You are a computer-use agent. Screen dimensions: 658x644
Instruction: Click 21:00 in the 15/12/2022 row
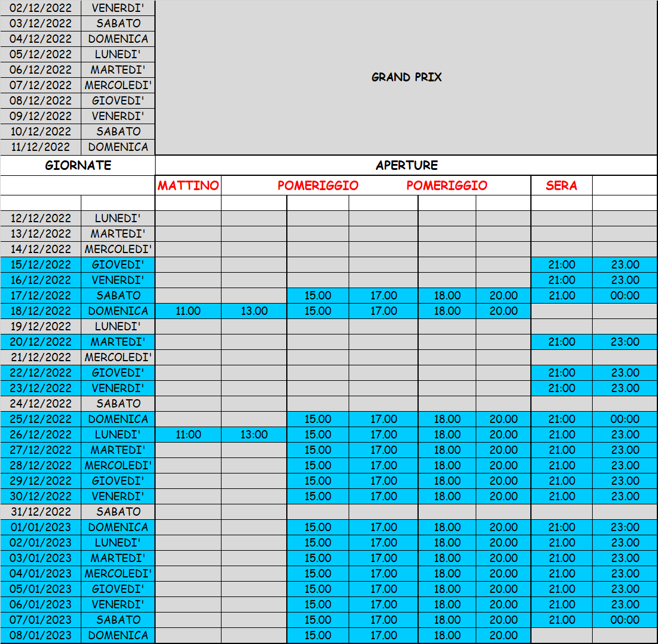[x=561, y=264]
